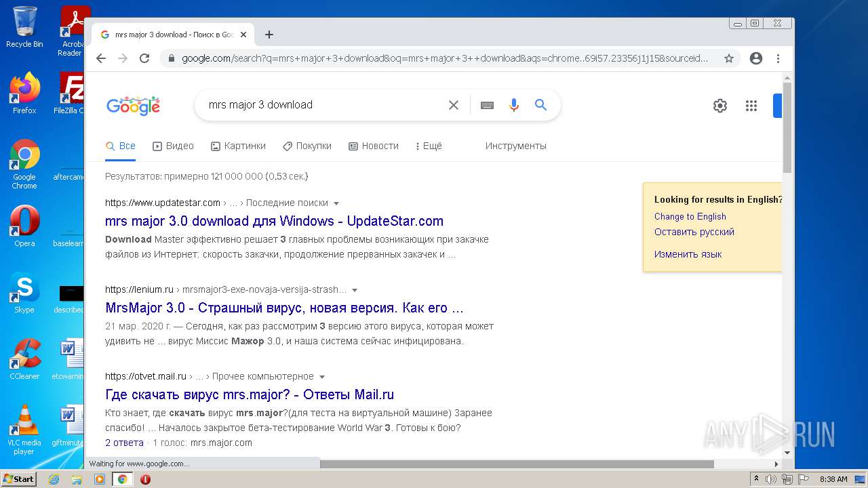Open the media player taskbar icon
868x488 pixels.
click(99, 479)
